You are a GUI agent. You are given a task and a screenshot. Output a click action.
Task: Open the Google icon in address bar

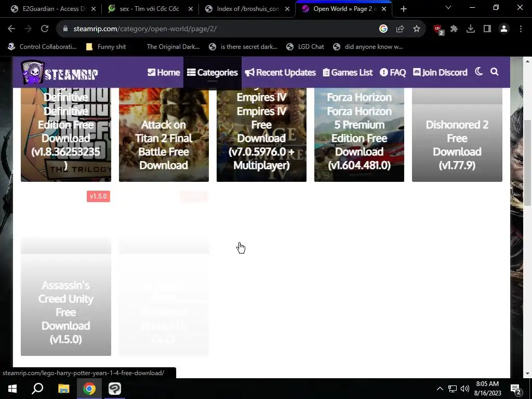coord(383,29)
